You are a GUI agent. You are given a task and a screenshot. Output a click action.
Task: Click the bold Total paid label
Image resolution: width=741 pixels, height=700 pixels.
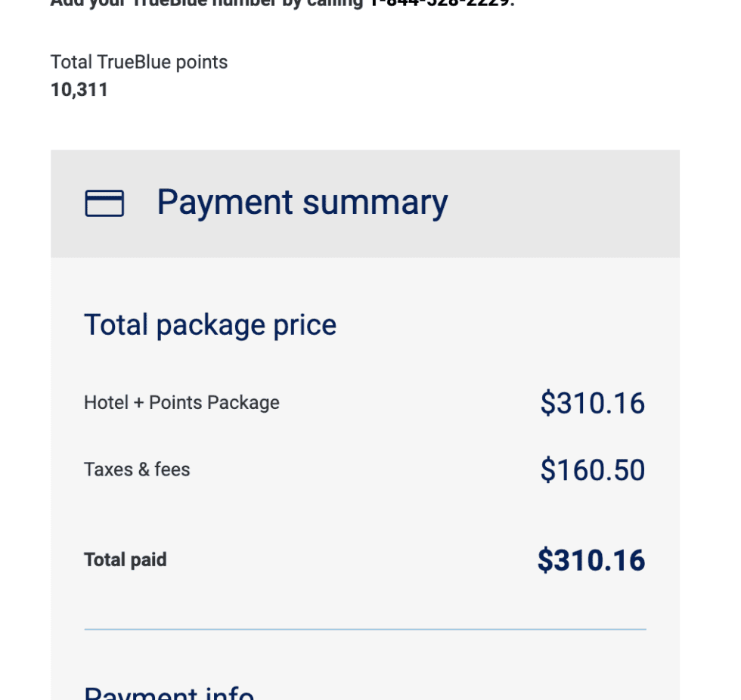pyautogui.click(x=126, y=560)
